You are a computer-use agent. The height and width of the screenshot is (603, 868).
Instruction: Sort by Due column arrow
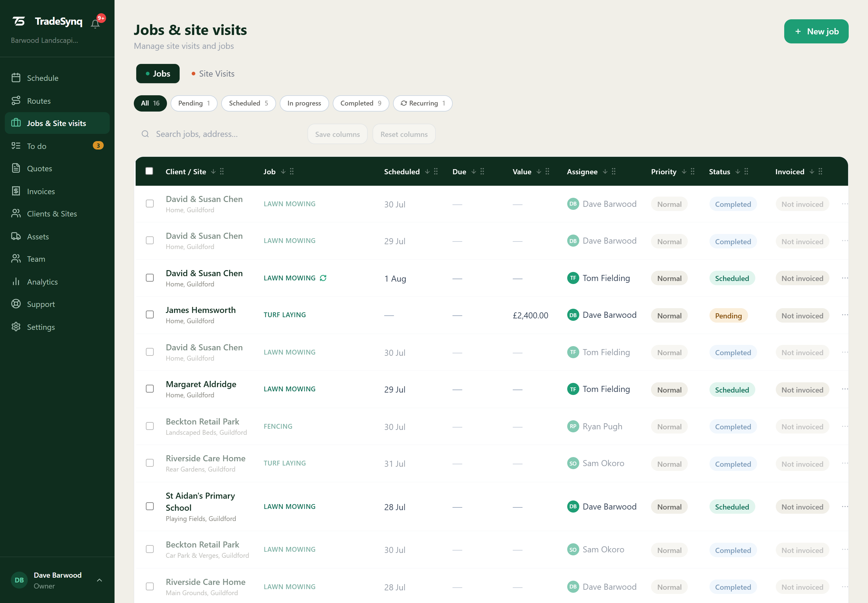(x=474, y=172)
